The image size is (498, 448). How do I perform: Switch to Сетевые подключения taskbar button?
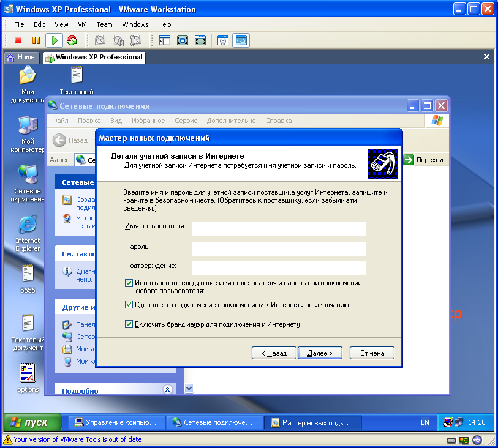coord(215,423)
